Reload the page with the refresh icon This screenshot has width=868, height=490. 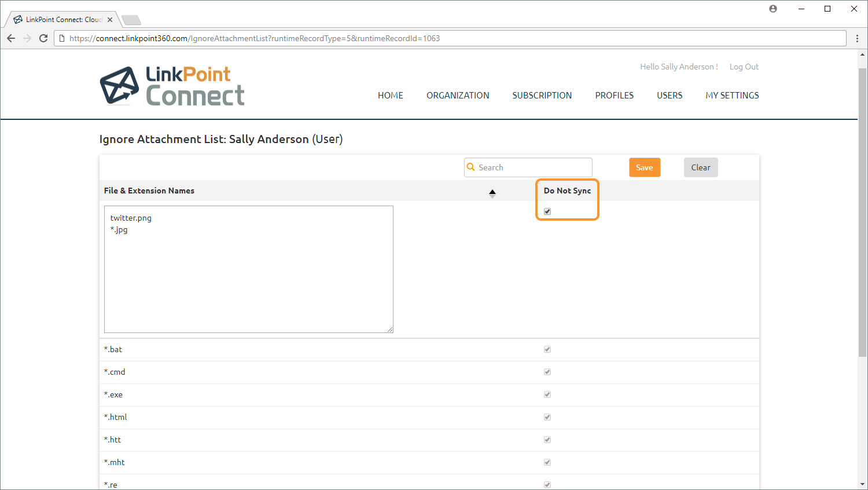[43, 38]
